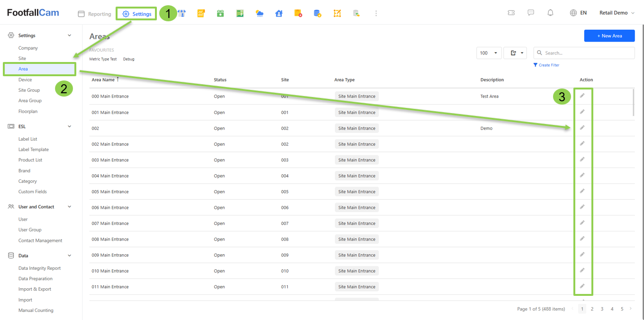Image resolution: width=644 pixels, height=320 pixels.
Task: Click the notification bell icon
Action: 550,13
